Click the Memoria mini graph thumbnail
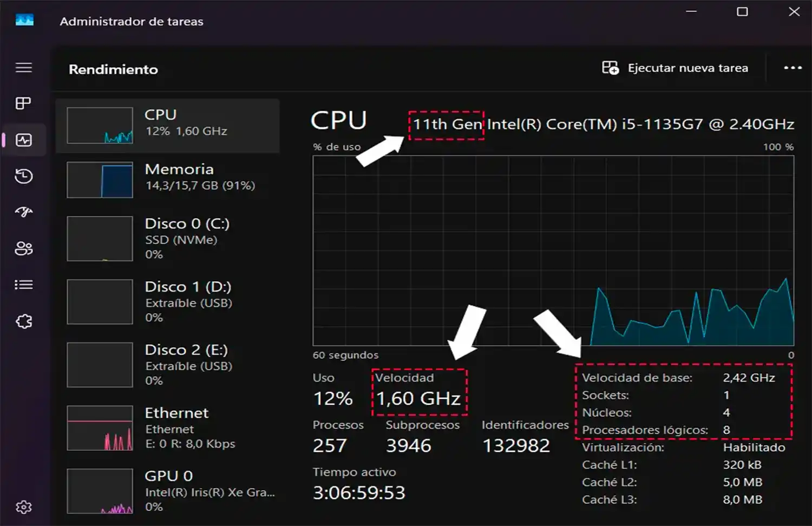812x526 pixels. click(x=100, y=180)
